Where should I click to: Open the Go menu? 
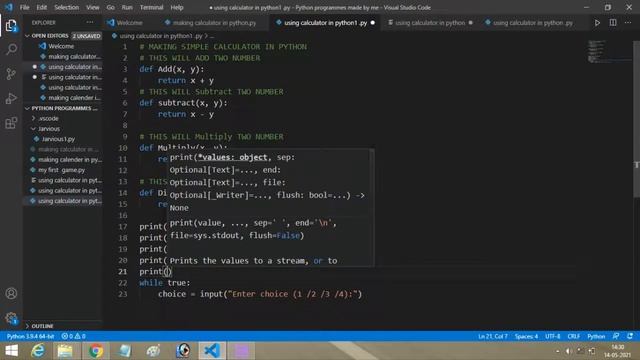(x=111, y=7)
